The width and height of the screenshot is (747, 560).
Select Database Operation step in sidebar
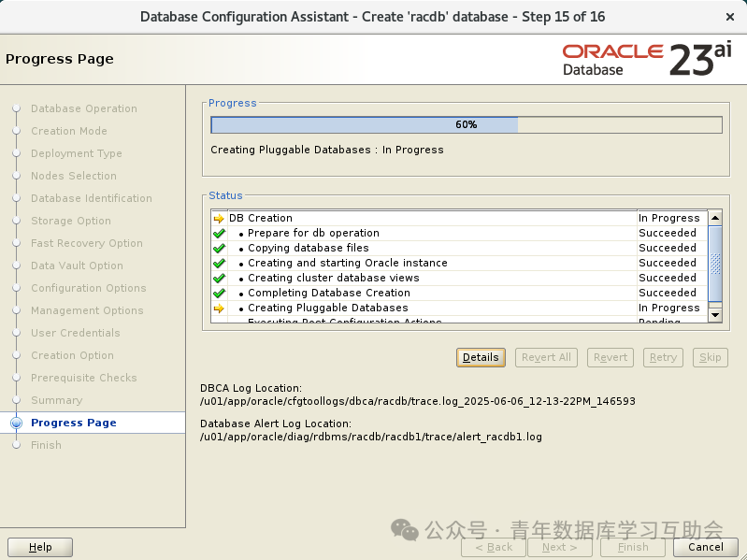click(84, 108)
